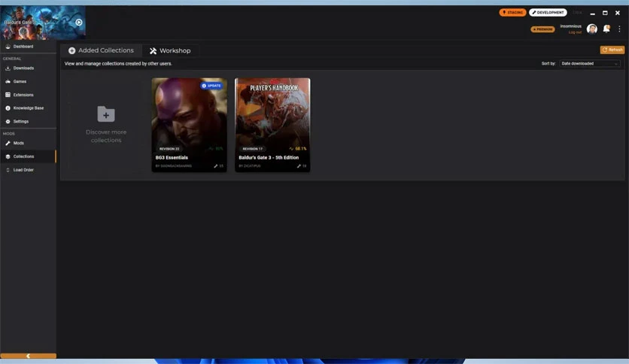
Task: Open the Load Order page
Action: pos(28,170)
